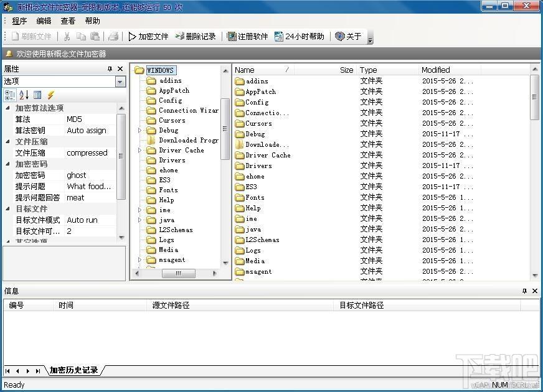Open toolbar overflow options arrow
543x392 pixels.
[x=370, y=39]
